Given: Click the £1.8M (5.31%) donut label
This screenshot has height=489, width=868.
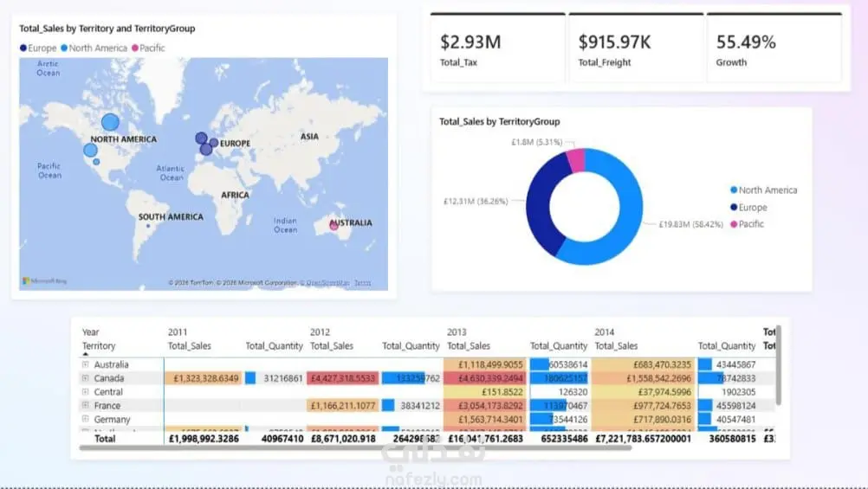Looking at the screenshot, I should point(537,142).
